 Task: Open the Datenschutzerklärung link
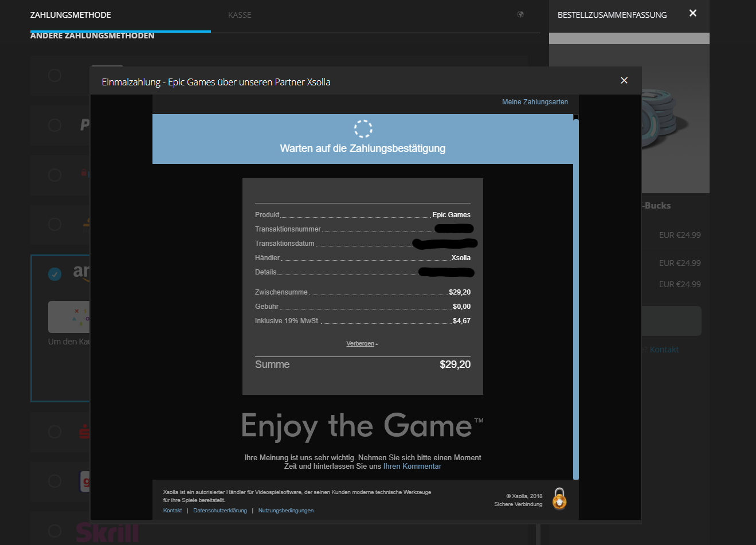[220, 510]
